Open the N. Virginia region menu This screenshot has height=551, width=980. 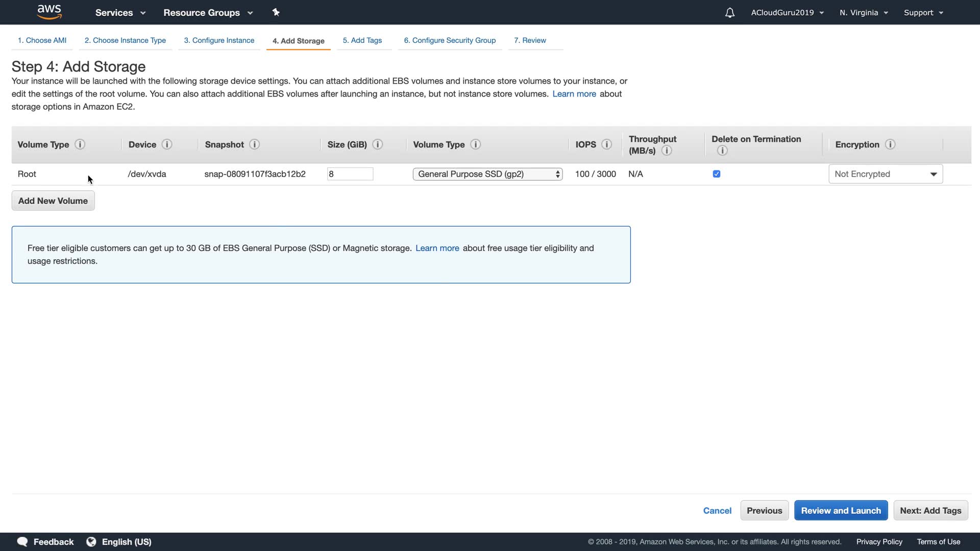pos(864,13)
